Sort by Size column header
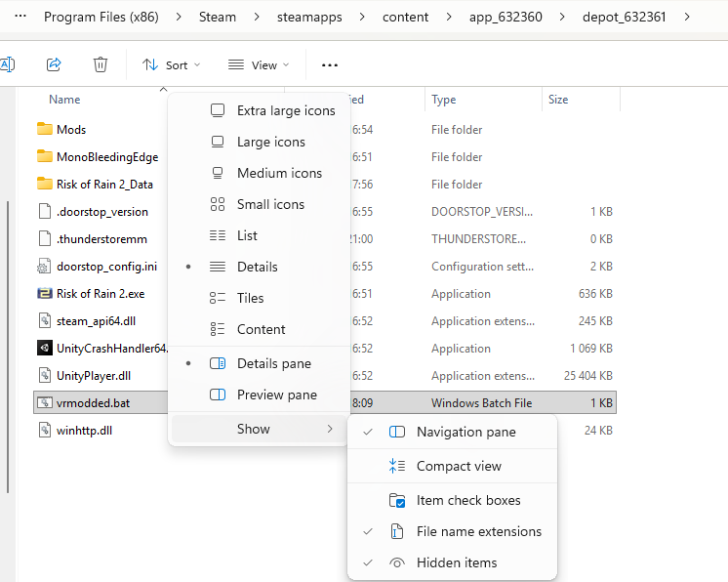The image size is (728, 582). coord(558,100)
